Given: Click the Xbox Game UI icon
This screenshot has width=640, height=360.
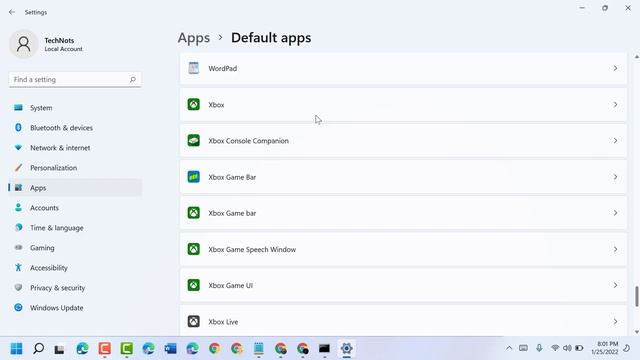Looking at the screenshot, I should (x=193, y=285).
